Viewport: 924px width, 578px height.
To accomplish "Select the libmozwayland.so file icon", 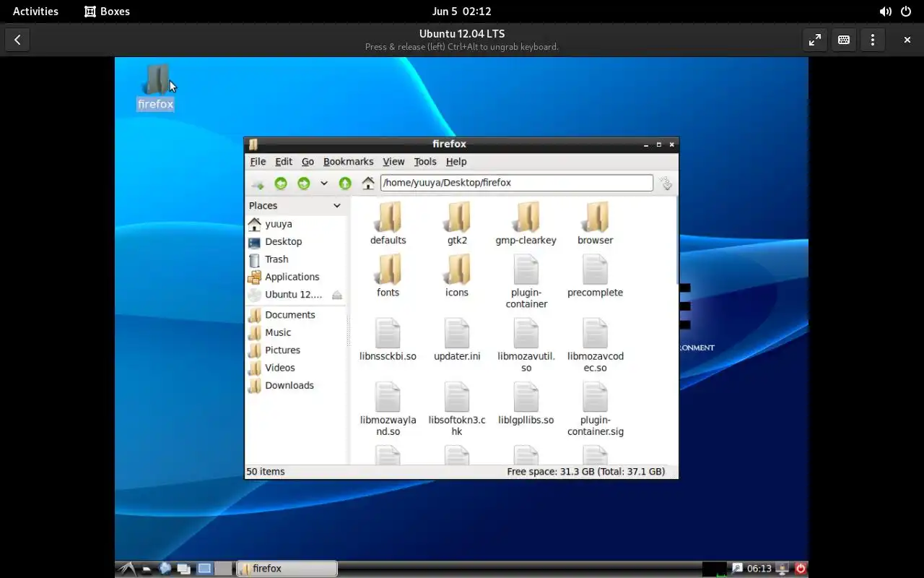I will click(x=388, y=397).
